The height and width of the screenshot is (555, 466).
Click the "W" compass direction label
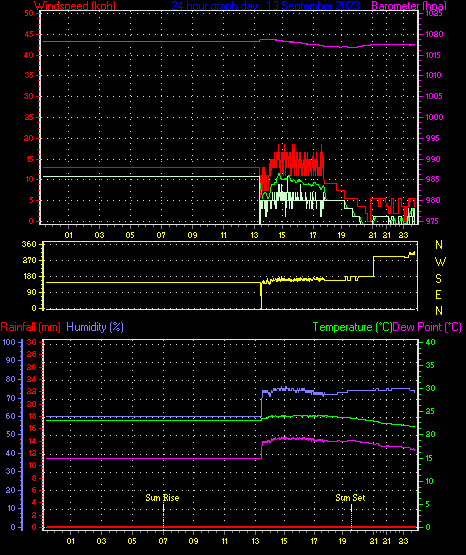440,262
